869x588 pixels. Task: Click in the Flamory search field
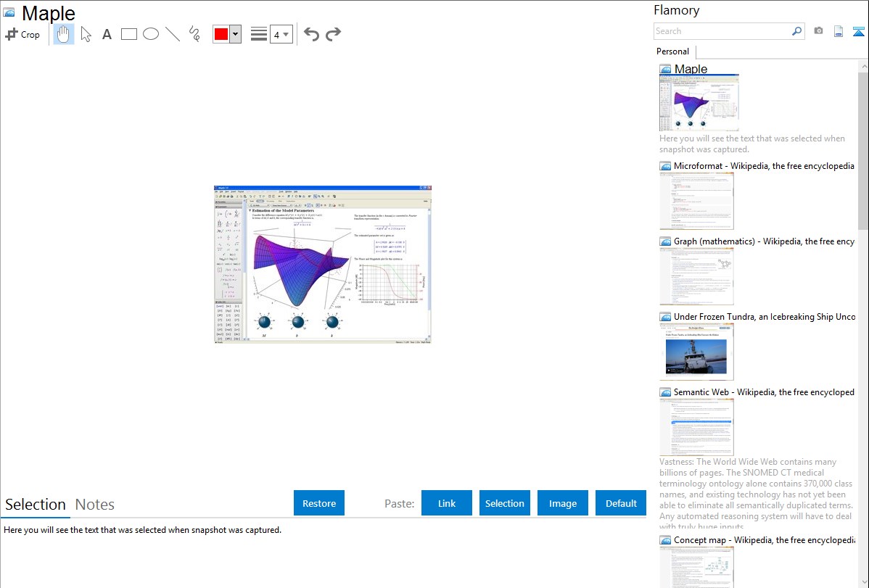coord(722,31)
